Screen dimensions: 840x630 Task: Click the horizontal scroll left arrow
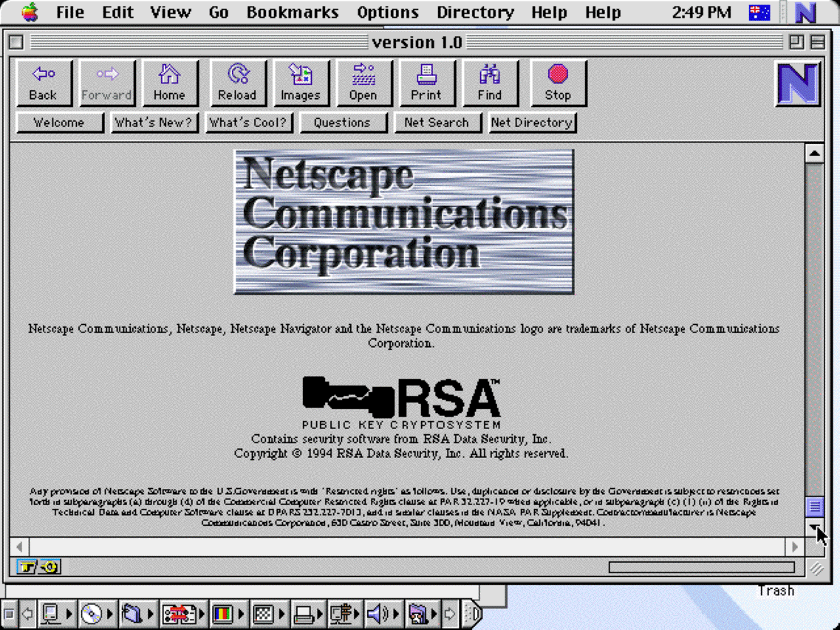19,547
